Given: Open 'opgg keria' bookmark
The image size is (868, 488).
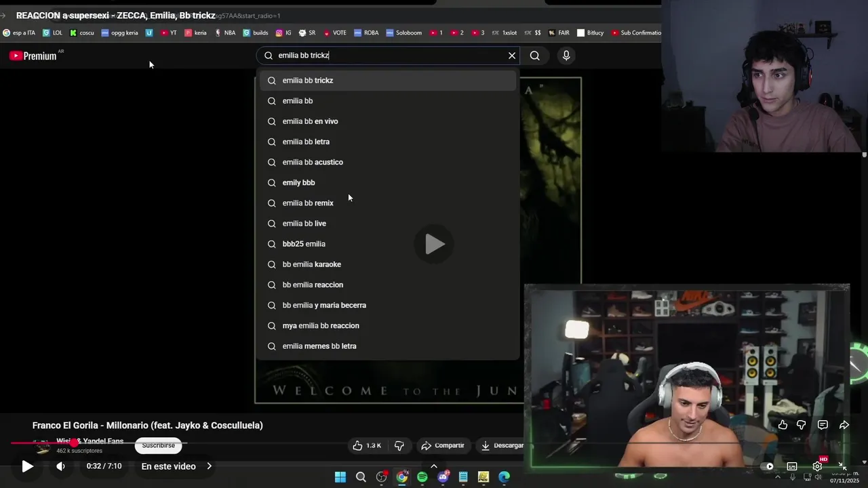Looking at the screenshot, I should [x=119, y=33].
